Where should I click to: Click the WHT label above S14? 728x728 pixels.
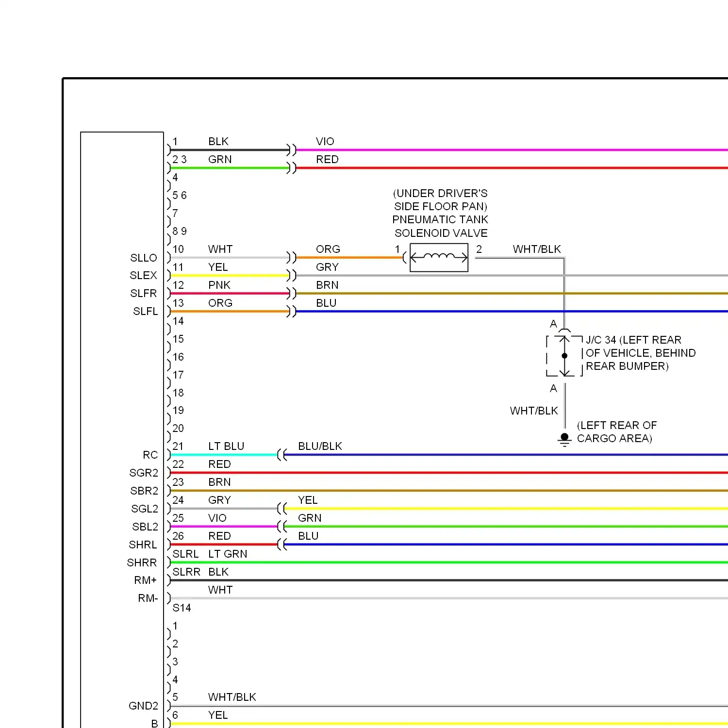point(220,590)
